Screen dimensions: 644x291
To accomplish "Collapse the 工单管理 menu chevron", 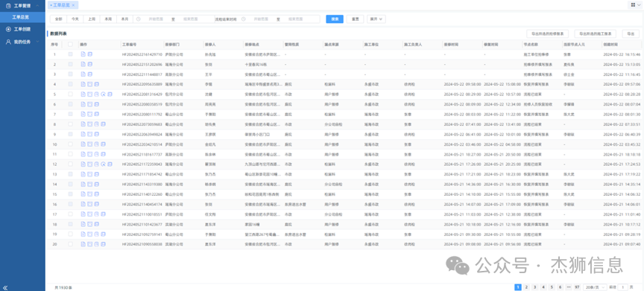I will coord(38,6).
